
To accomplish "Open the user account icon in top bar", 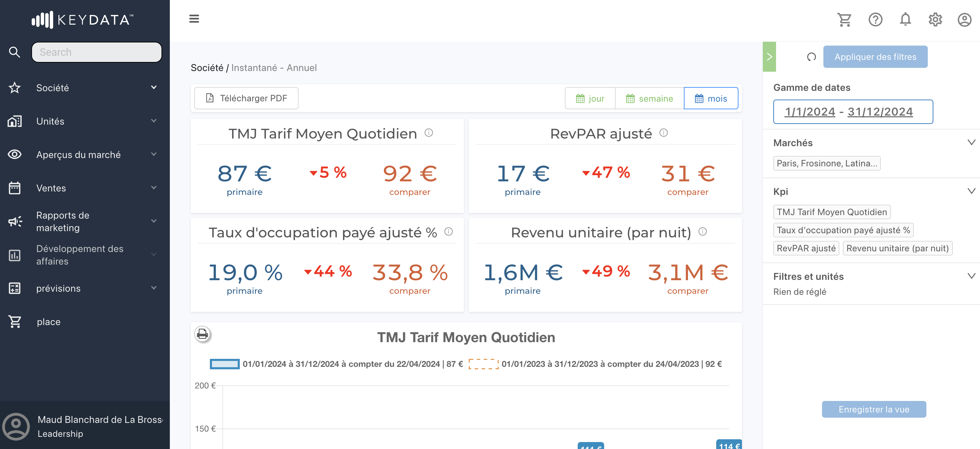I will [964, 19].
